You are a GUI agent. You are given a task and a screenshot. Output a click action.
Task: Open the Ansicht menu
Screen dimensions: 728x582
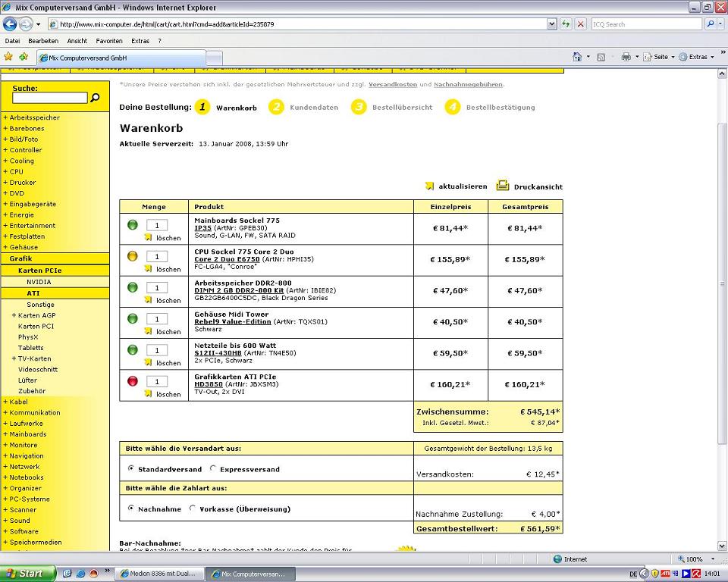[77, 41]
